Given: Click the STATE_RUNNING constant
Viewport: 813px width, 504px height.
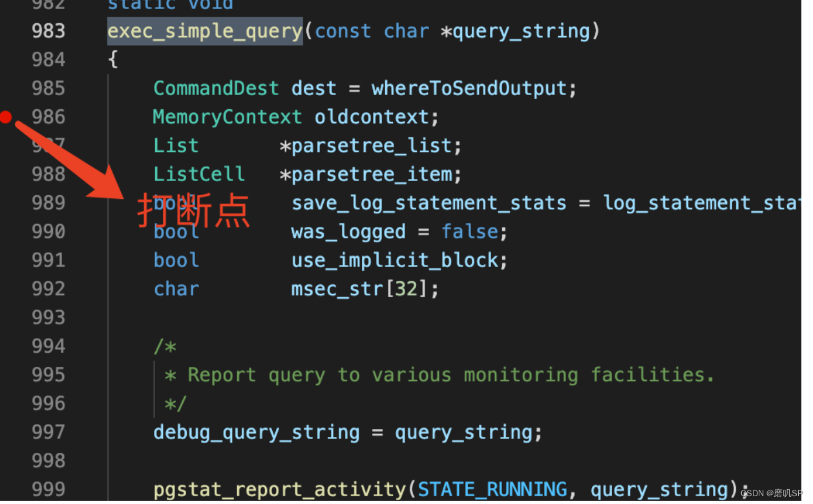Looking at the screenshot, I should [x=492, y=489].
